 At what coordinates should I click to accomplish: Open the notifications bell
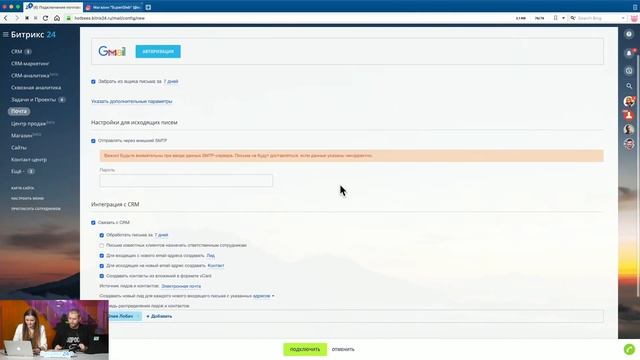629,53
